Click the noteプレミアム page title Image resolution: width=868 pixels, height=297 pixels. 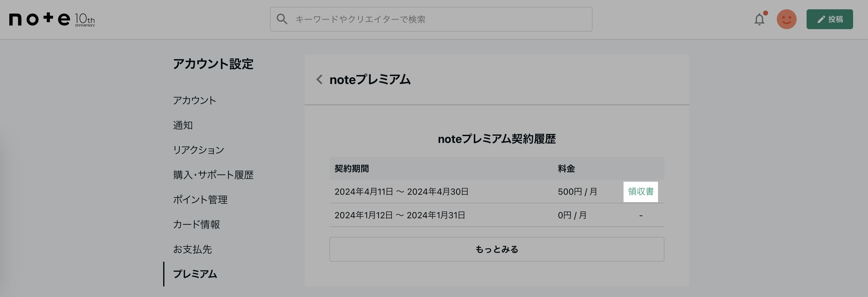tap(370, 79)
